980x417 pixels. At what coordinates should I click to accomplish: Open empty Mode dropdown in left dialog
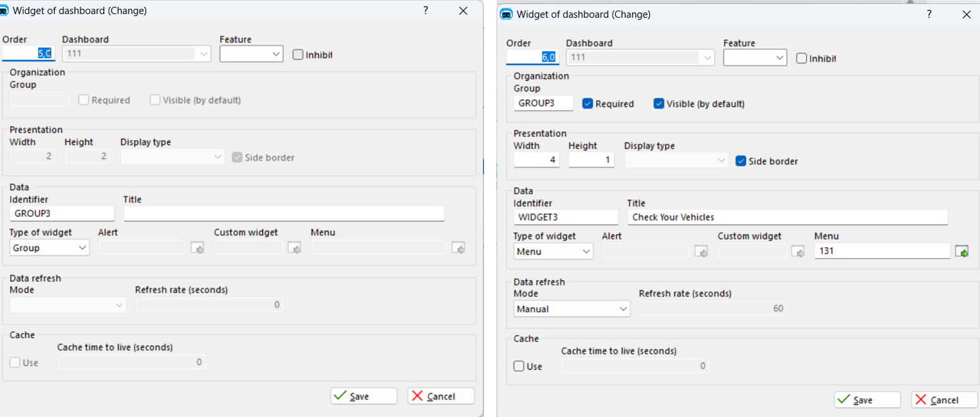coord(68,305)
